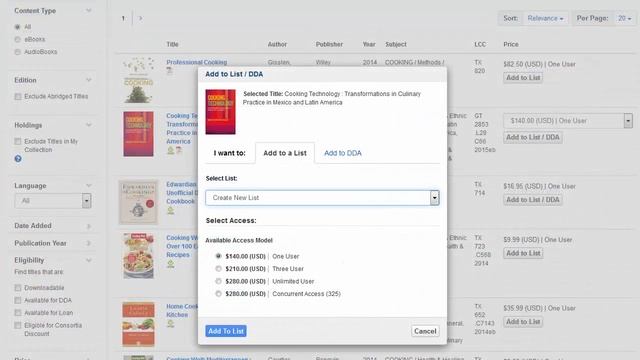Image resolution: width=640 pixels, height=360 pixels.
Task: Click the green icon under Edwardian cookbook title
Action: tap(171, 211)
